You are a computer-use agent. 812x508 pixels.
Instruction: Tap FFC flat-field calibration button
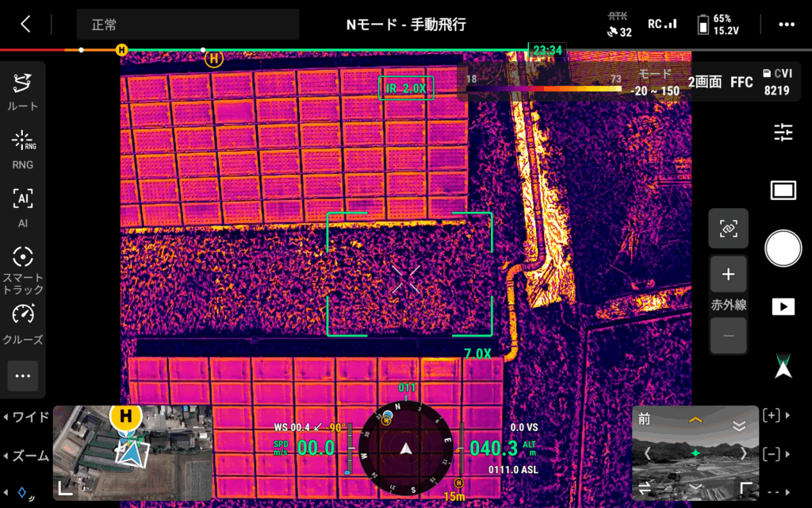pos(741,82)
